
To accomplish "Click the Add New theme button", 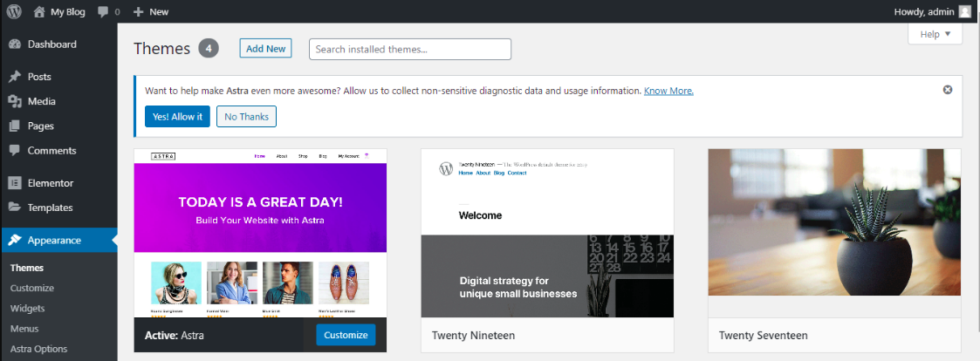I will (265, 49).
